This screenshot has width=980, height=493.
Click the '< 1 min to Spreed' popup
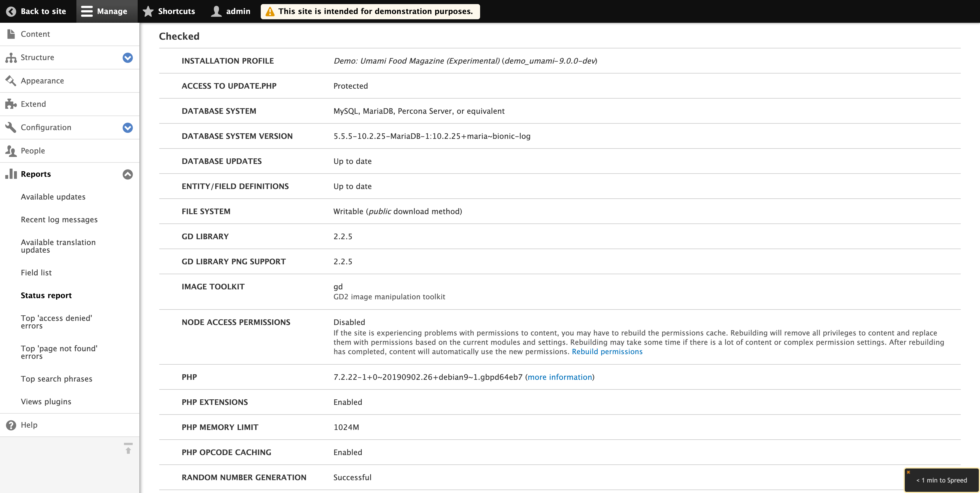pos(942,480)
